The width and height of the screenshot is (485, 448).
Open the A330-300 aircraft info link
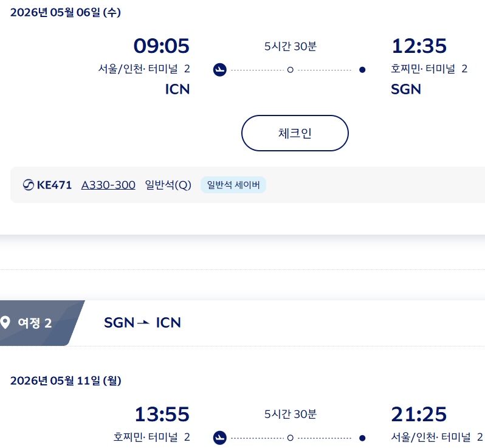[x=108, y=185]
